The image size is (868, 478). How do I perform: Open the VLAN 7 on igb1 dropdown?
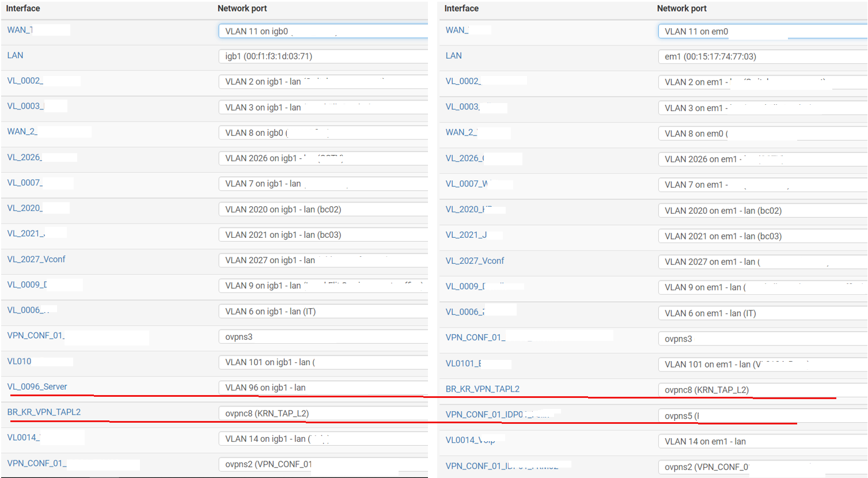pos(323,183)
